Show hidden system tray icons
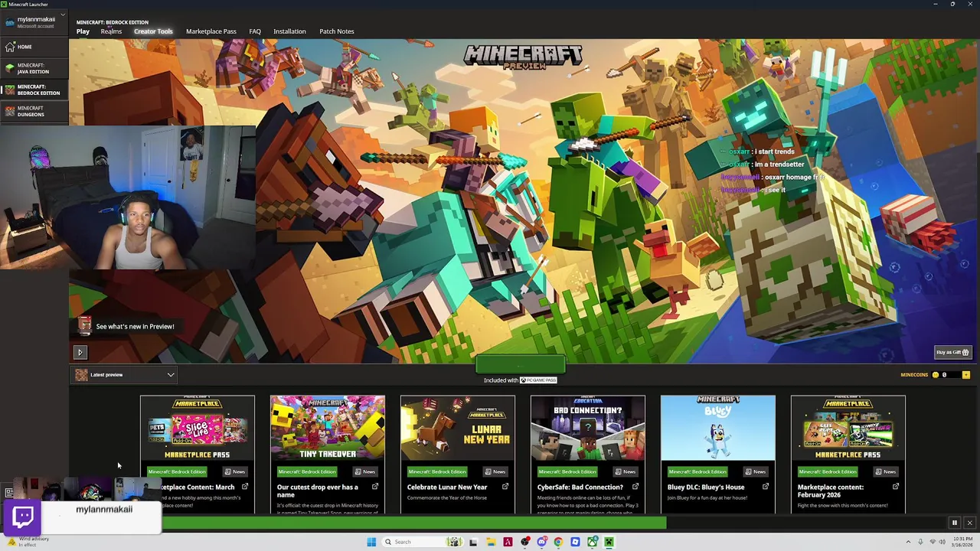Image resolution: width=980 pixels, height=551 pixels. tap(908, 542)
